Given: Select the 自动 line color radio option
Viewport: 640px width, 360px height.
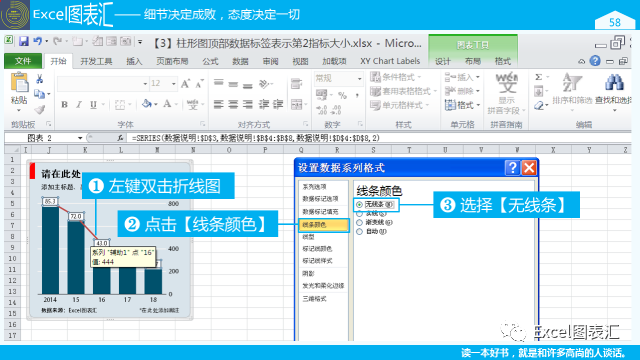Looking at the screenshot, I should (x=359, y=231).
